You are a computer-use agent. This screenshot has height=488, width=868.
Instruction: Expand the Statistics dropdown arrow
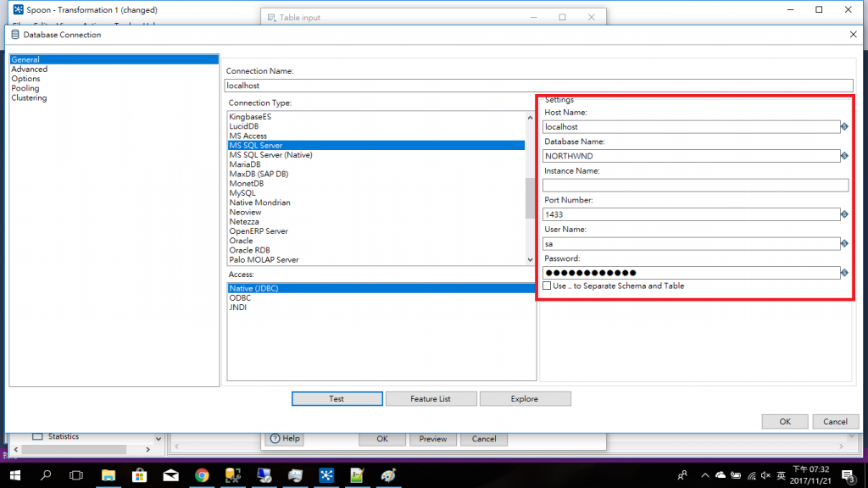(159, 438)
